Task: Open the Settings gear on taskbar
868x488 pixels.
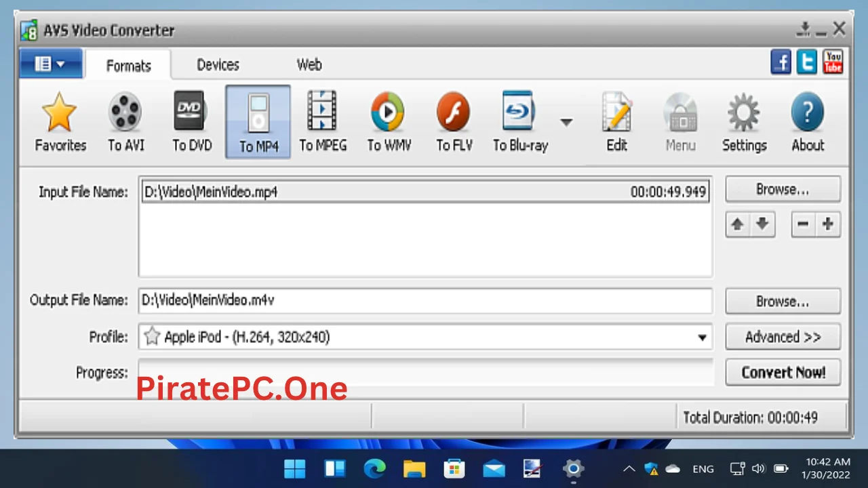Action: (573, 468)
